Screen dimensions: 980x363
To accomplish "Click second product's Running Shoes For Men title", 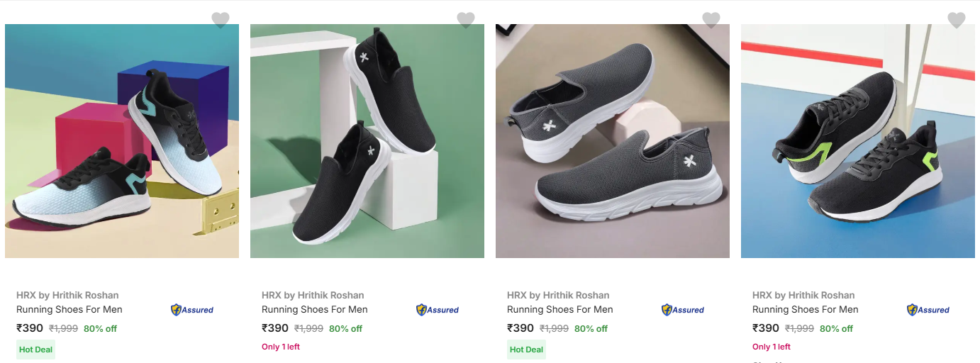I will pos(315,309).
